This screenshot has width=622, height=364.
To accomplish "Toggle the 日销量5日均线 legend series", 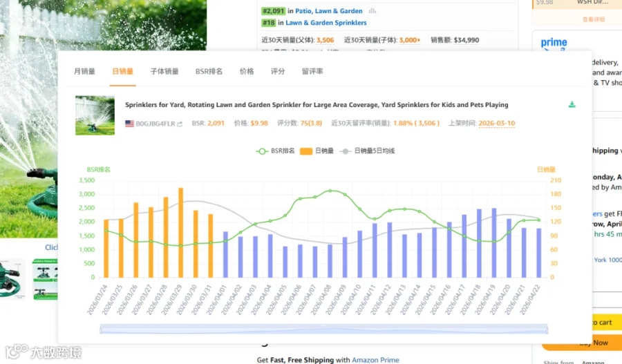I will click(368, 151).
